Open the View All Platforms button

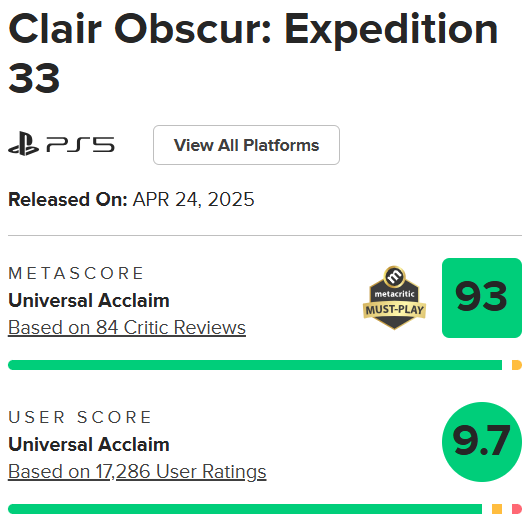(246, 145)
